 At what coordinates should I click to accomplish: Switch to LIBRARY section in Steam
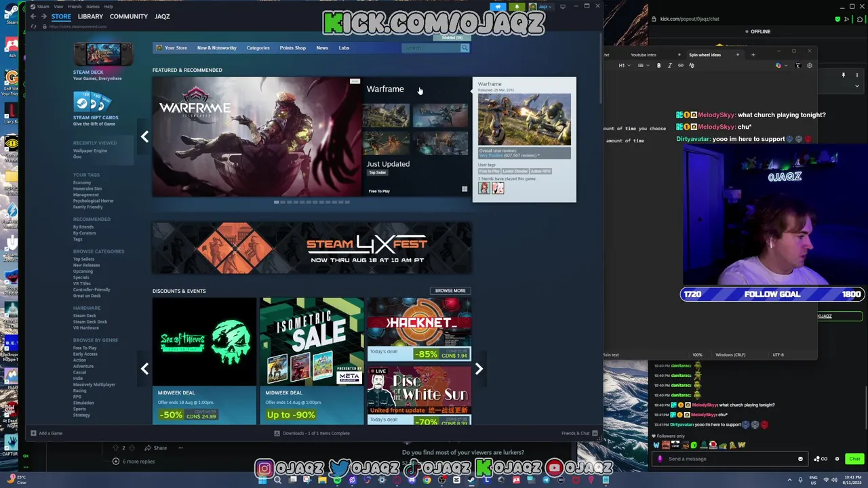(90, 16)
